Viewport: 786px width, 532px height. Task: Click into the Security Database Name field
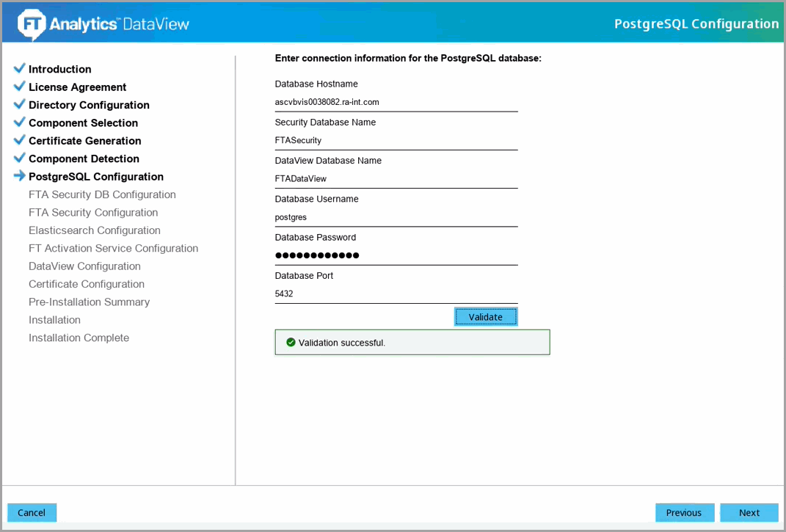click(396, 140)
